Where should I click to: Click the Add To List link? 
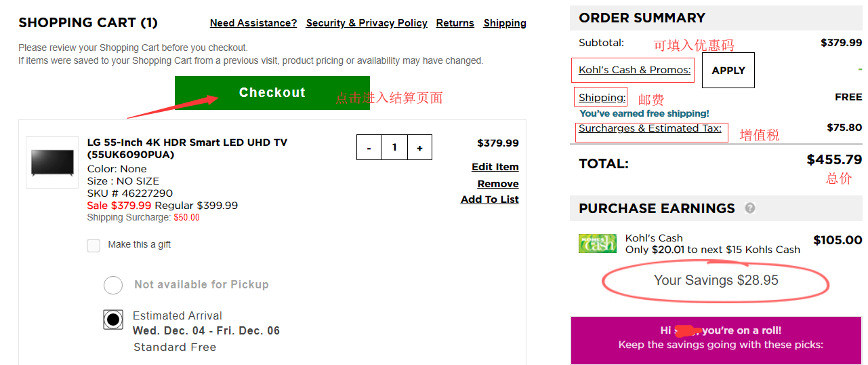coord(489,199)
